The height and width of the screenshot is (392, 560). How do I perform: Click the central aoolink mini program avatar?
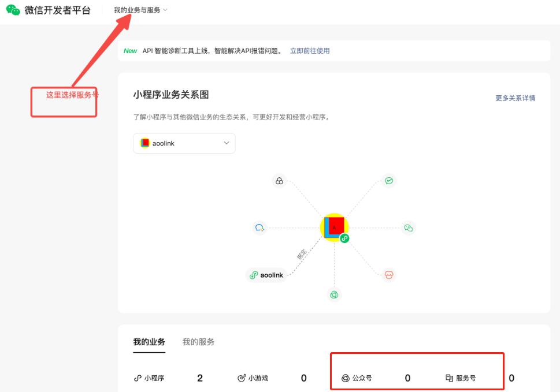pyautogui.click(x=334, y=227)
